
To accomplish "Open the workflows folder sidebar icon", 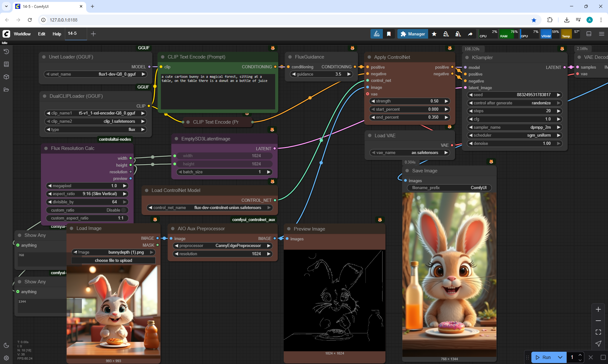I will 6,89.
